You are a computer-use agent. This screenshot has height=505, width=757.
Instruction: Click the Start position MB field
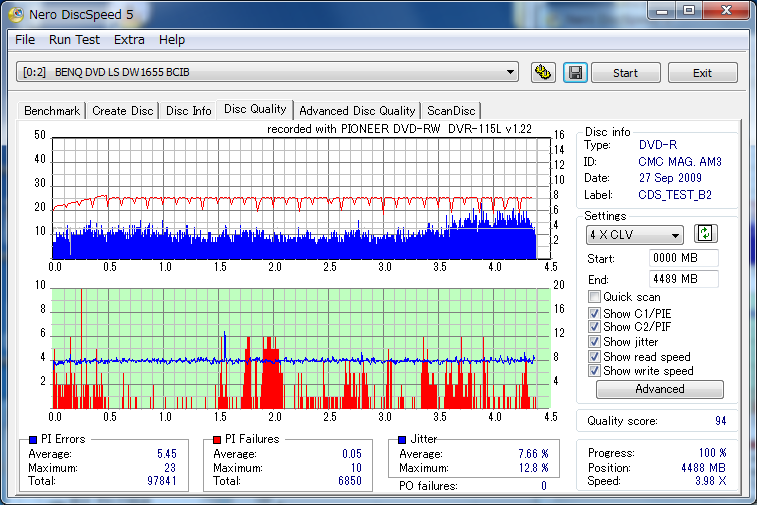683,259
